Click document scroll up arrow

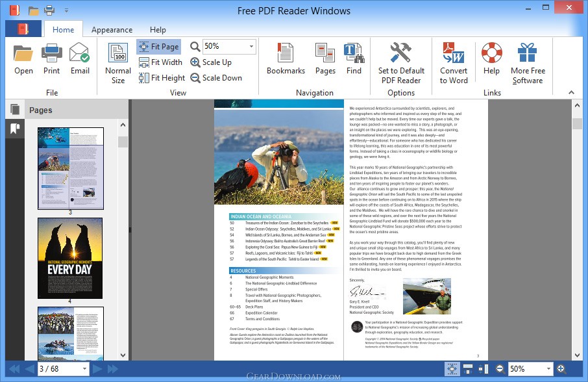tap(577, 106)
